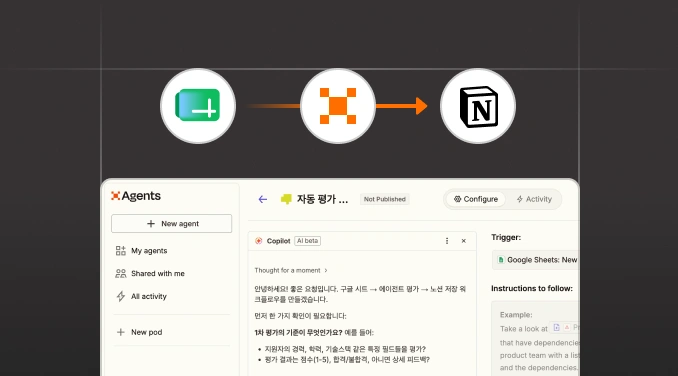Add a New pod

139,332
